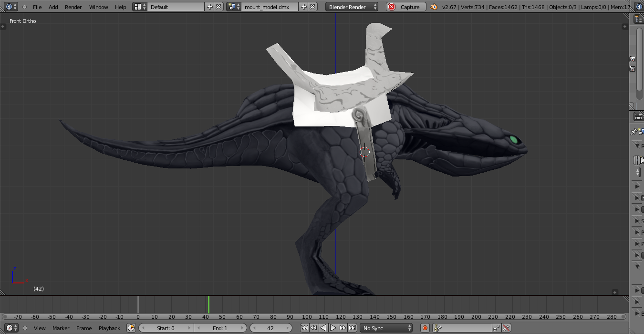
Task: Toggle renderability of second outliner object
Action: tap(633, 69)
